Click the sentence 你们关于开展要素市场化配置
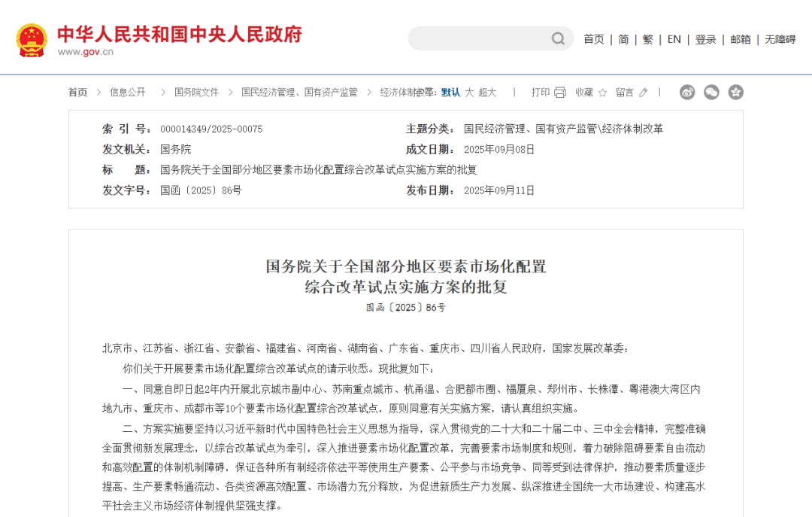This screenshot has width=812, height=517. [279, 369]
